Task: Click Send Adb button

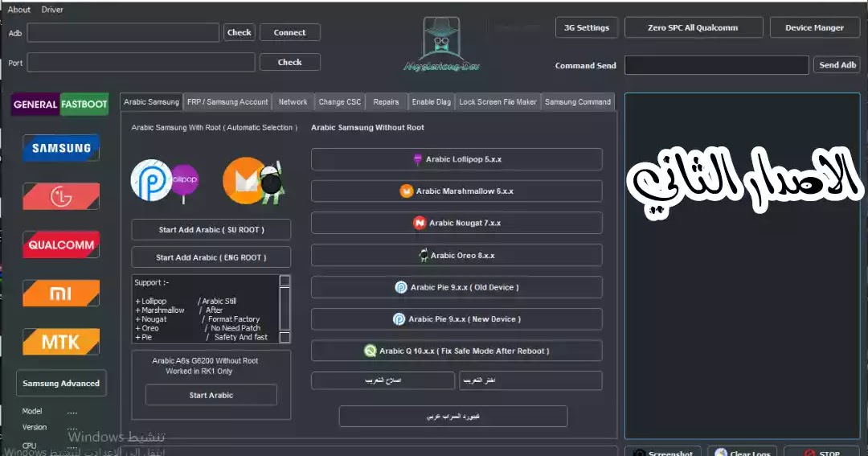Action: [837, 65]
